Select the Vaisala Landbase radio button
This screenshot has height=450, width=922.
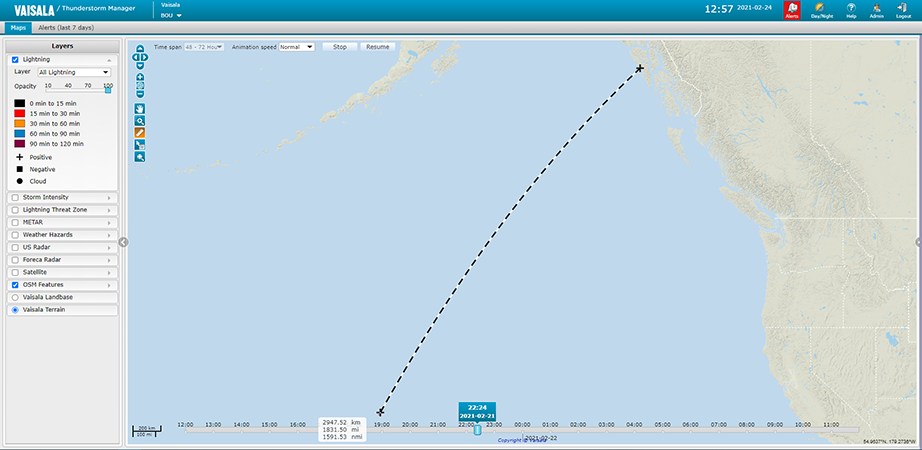pos(15,297)
